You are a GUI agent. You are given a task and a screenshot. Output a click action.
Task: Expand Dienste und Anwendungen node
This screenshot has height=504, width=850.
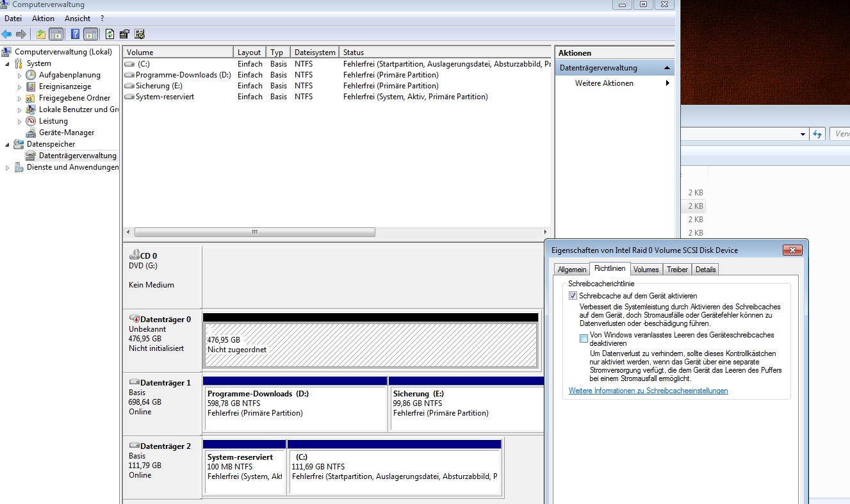pos(7,167)
